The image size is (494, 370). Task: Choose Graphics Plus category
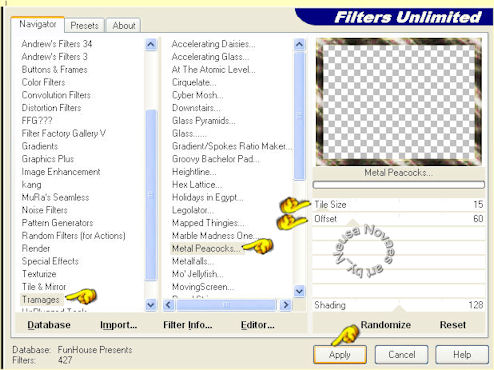[x=48, y=159]
